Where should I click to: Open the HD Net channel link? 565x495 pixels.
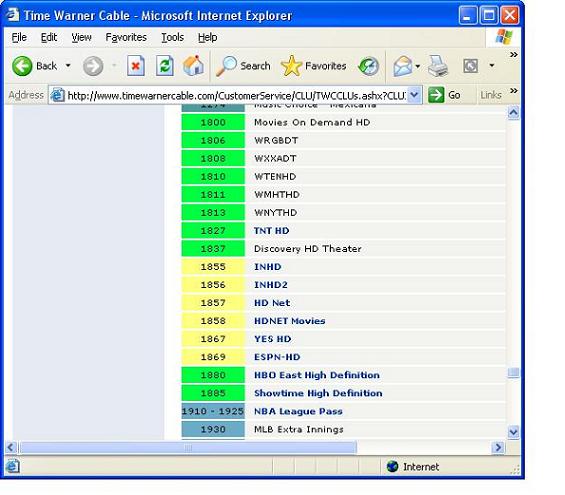tap(272, 303)
